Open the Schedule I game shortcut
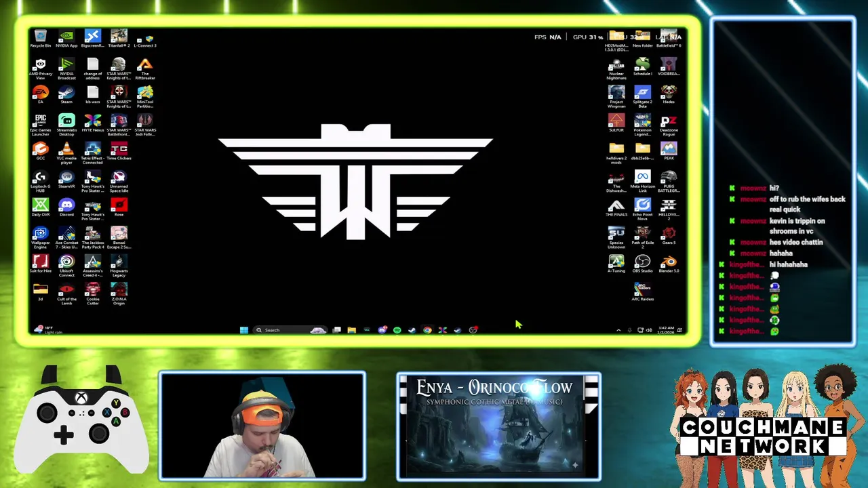The width and height of the screenshot is (868, 488). pos(642,66)
